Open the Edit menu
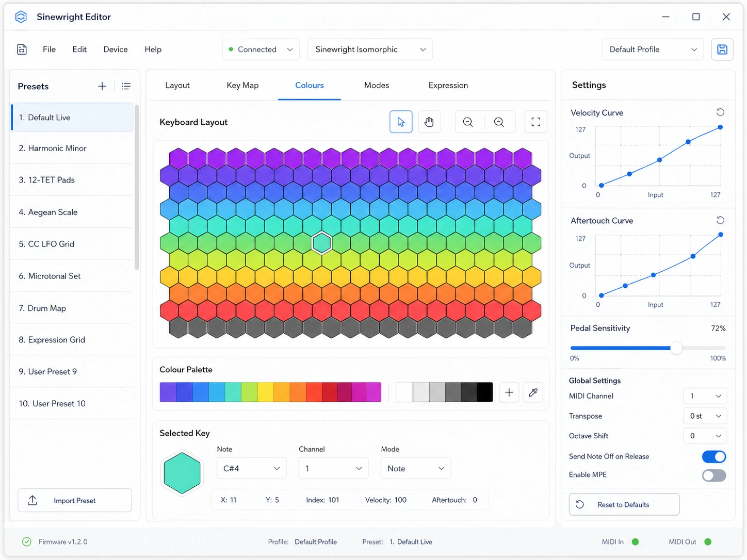Viewport: 747px width, 560px height. 79,50
